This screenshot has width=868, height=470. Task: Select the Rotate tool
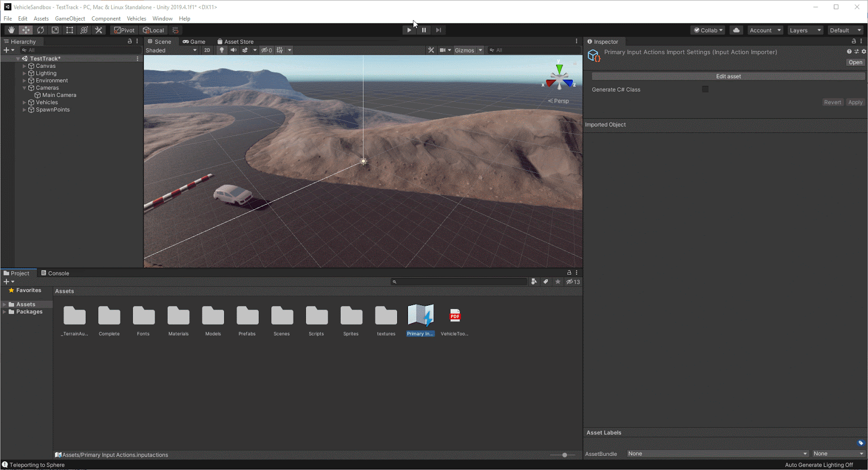pyautogui.click(x=40, y=30)
